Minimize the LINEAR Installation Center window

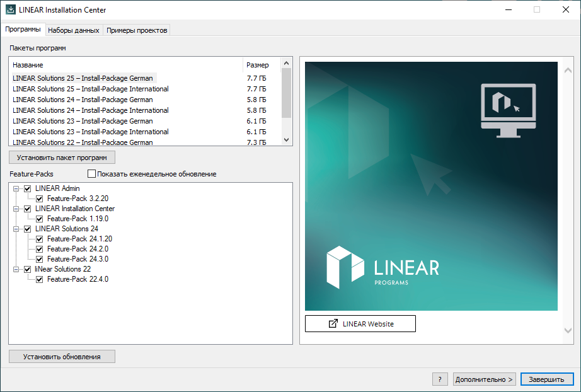pos(509,9)
